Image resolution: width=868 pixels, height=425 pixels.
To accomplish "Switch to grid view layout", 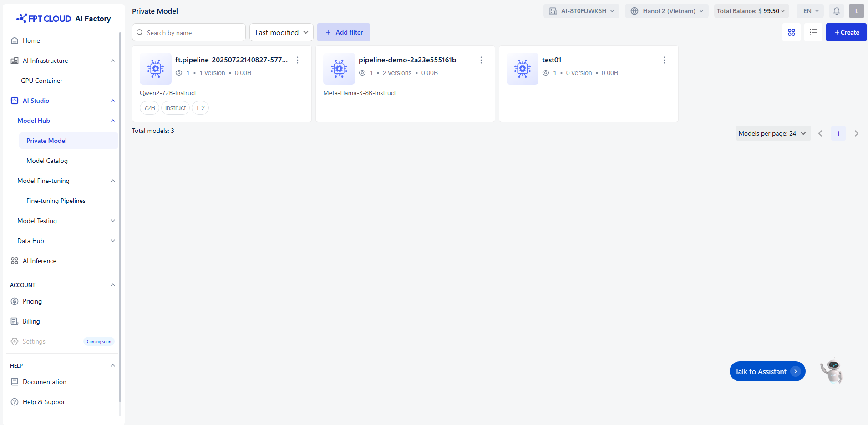I will [791, 32].
